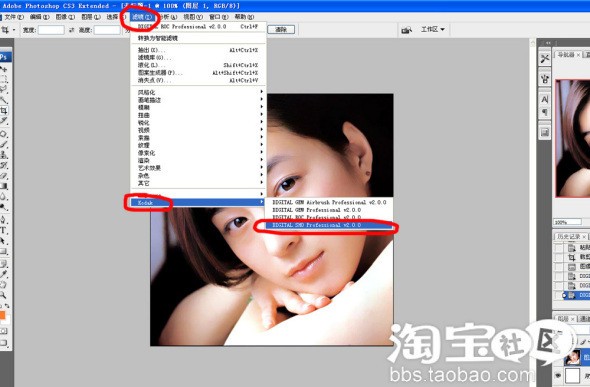This screenshot has height=387, width=590.
Task: Click the crop width input field
Action: (x=51, y=30)
